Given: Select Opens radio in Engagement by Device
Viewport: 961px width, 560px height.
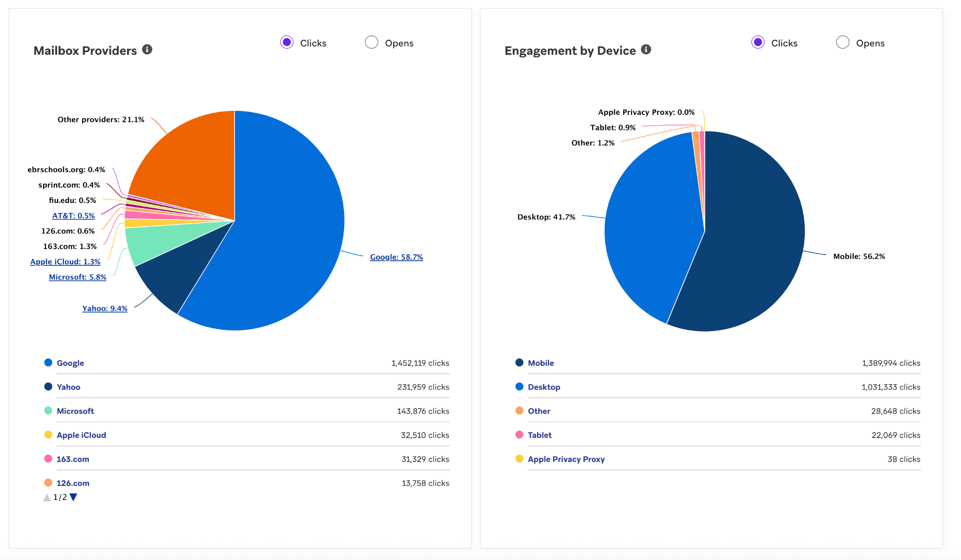Looking at the screenshot, I should (843, 43).
